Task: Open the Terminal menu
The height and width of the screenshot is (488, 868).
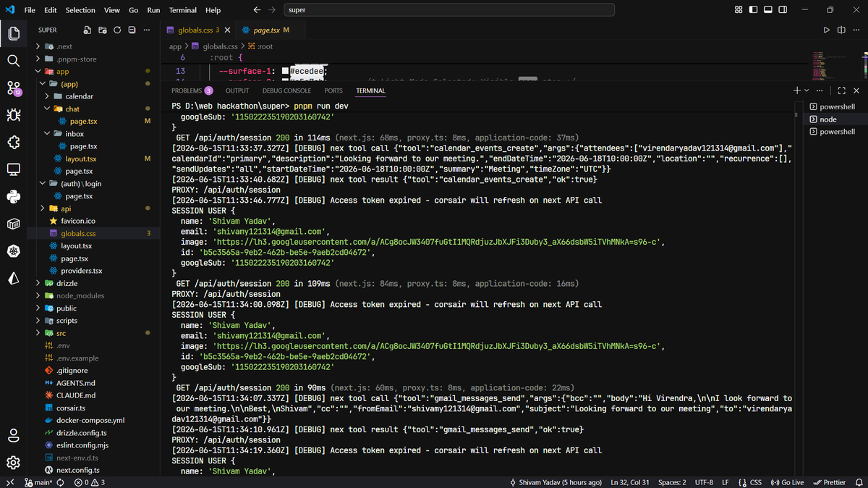Action: [183, 10]
